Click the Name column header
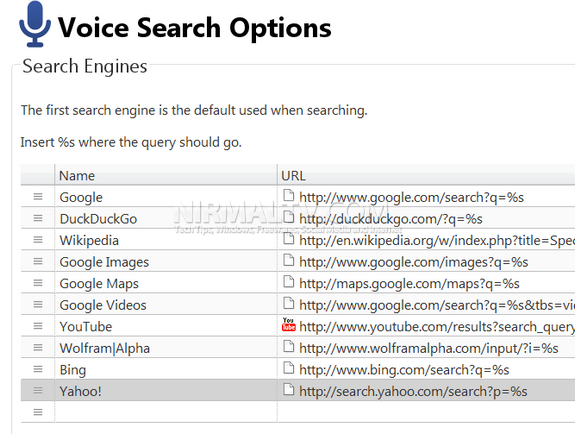The width and height of the screenshot is (575, 434). point(166,175)
